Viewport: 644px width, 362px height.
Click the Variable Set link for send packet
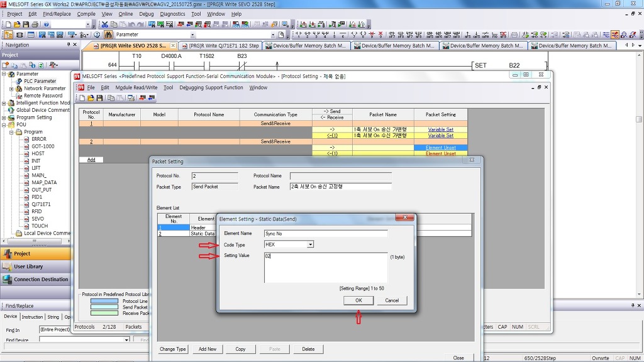pos(440,129)
